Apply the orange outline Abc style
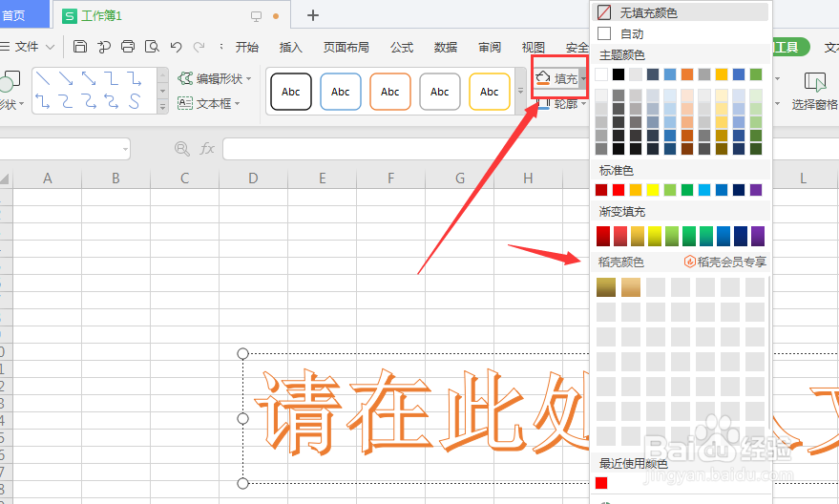The height and width of the screenshot is (504, 839). pos(390,92)
